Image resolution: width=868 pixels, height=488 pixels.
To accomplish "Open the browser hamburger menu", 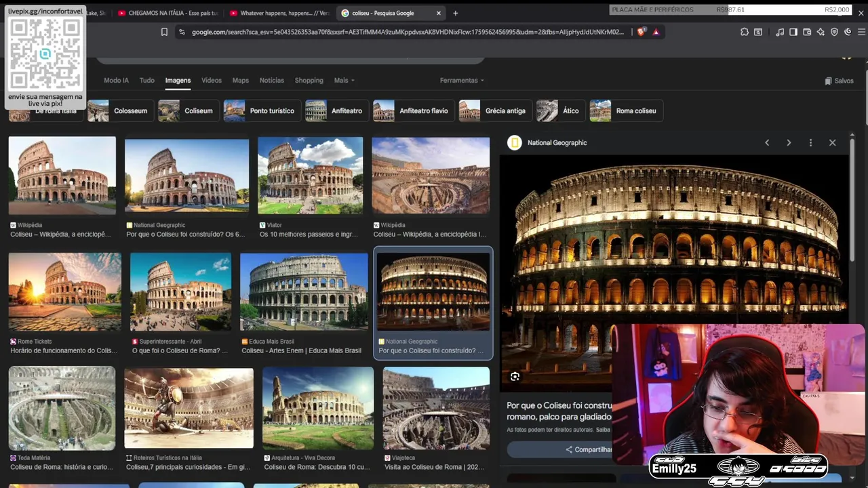I will (x=862, y=32).
